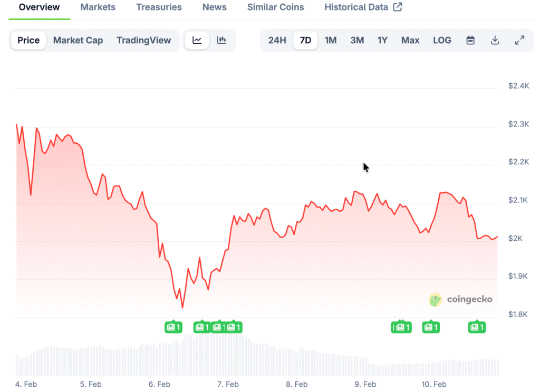This screenshot has height=392, width=540.
Task: Click the news marker below the 10 Feb price dip
Action: pos(431,327)
